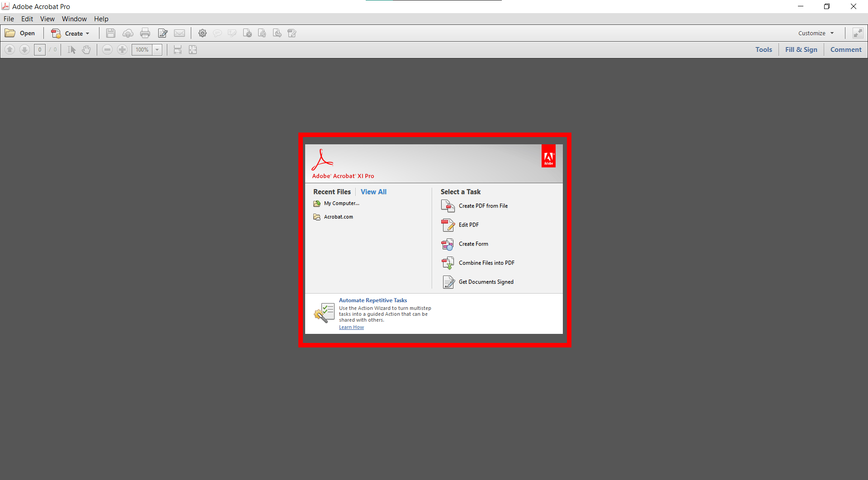Expand the Customize dropdown
This screenshot has width=868, height=480.
(815, 33)
